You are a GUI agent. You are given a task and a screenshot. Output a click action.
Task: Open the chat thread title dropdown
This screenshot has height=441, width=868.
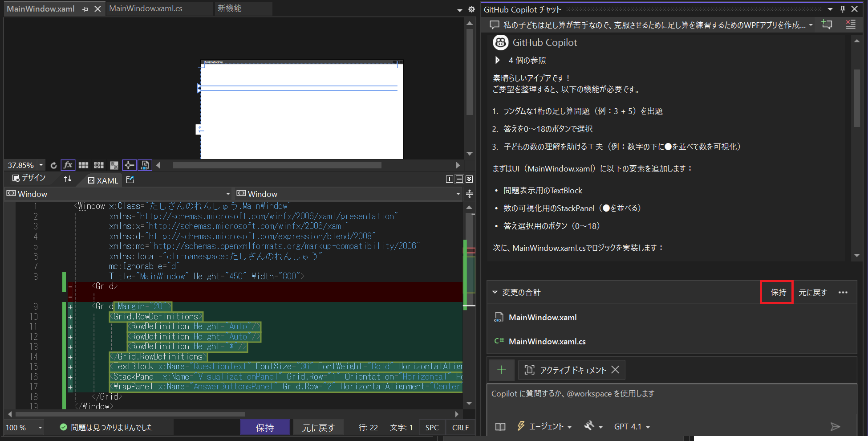(811, 25)
